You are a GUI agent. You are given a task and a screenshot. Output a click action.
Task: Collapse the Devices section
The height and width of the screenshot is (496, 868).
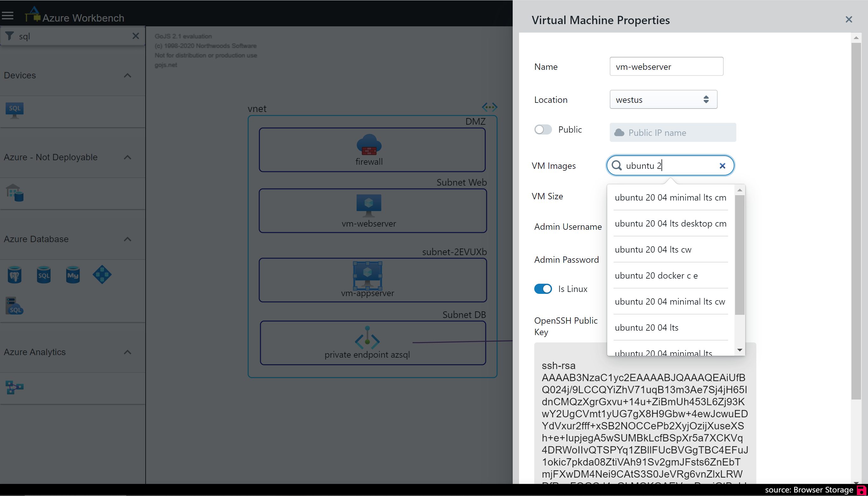point(127,75)
